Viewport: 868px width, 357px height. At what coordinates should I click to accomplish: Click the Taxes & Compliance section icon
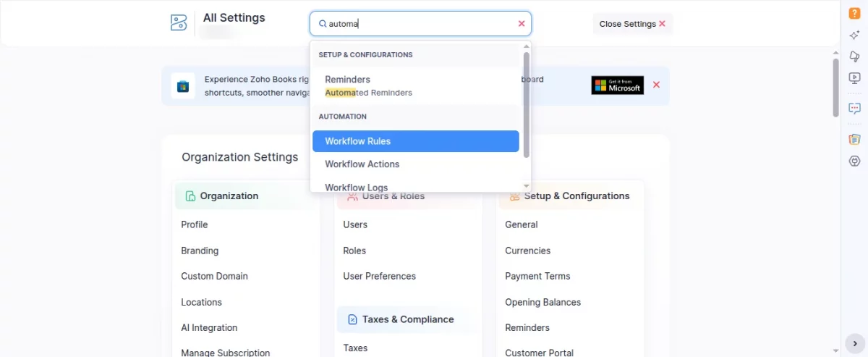click(353, 319)
